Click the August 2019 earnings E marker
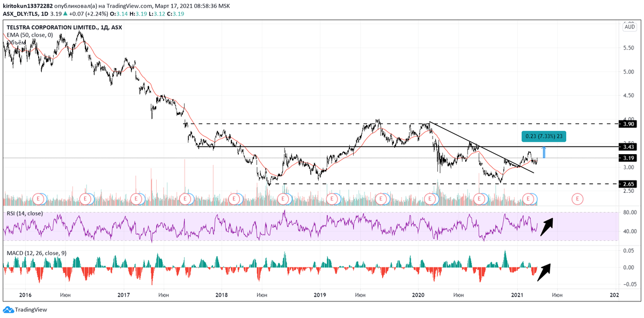 coord(382,199)
